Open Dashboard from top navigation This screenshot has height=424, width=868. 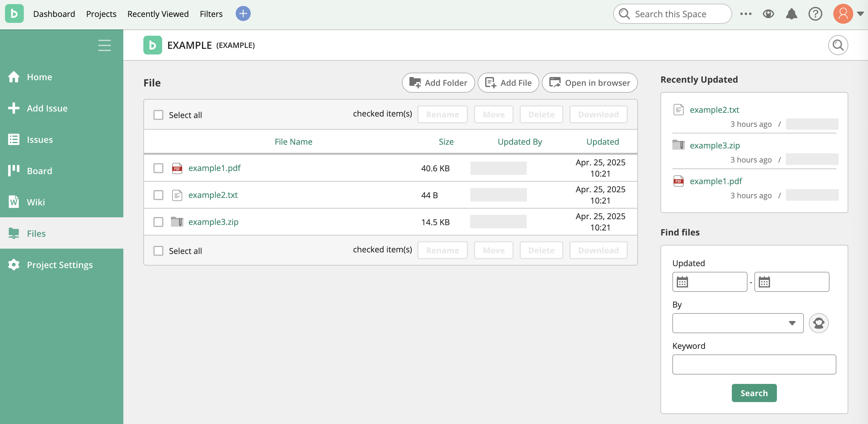[x=54, y=14]
